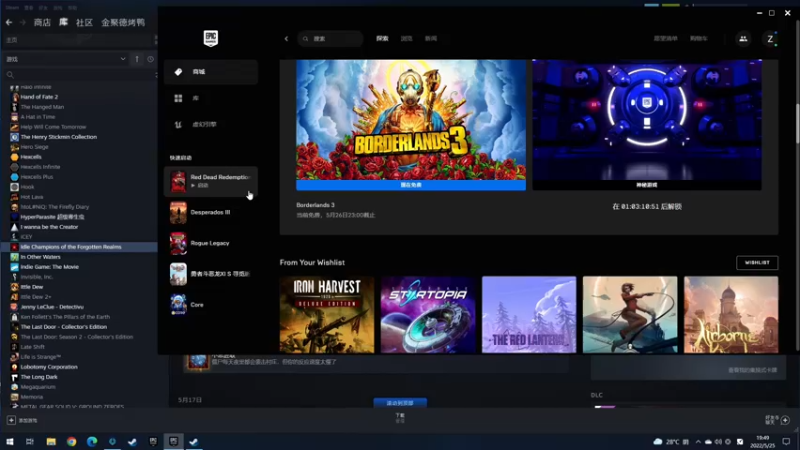800x450 pixels.
Task: Open Steam's Community (社区) tab
Action: point(84,22)
